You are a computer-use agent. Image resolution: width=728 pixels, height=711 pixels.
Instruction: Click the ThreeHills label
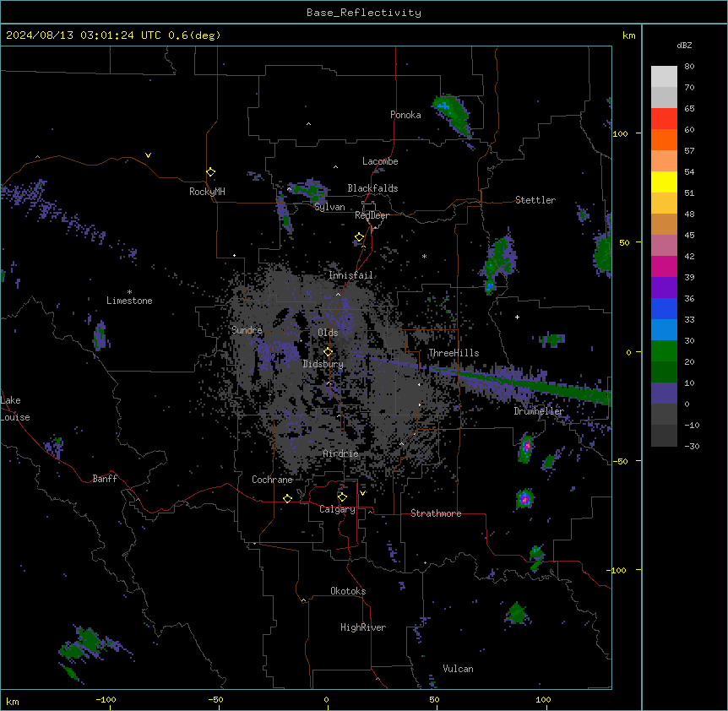pyautogui.click(x=454, y=353)
